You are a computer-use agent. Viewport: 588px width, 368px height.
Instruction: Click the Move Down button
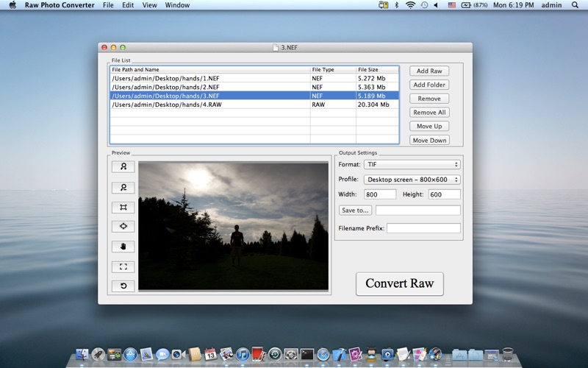[429, 141]
